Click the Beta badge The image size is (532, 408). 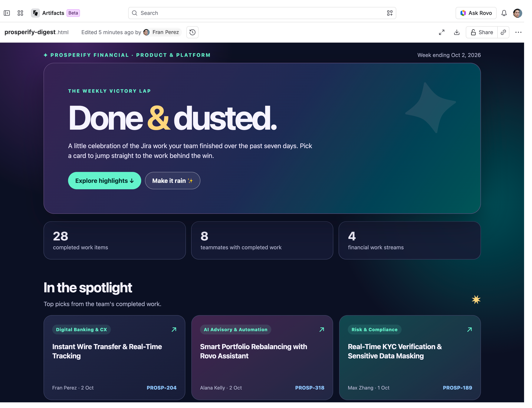[x=73, y=13]
